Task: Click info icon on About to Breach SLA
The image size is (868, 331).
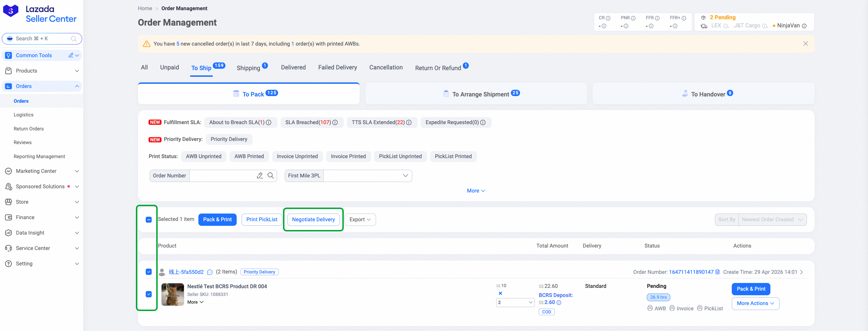Action: tap(269, 122)
